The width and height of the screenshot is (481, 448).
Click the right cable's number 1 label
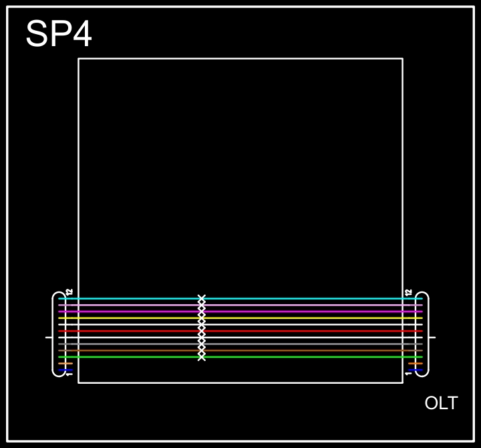pyautogui.click(x=409, y=374)
